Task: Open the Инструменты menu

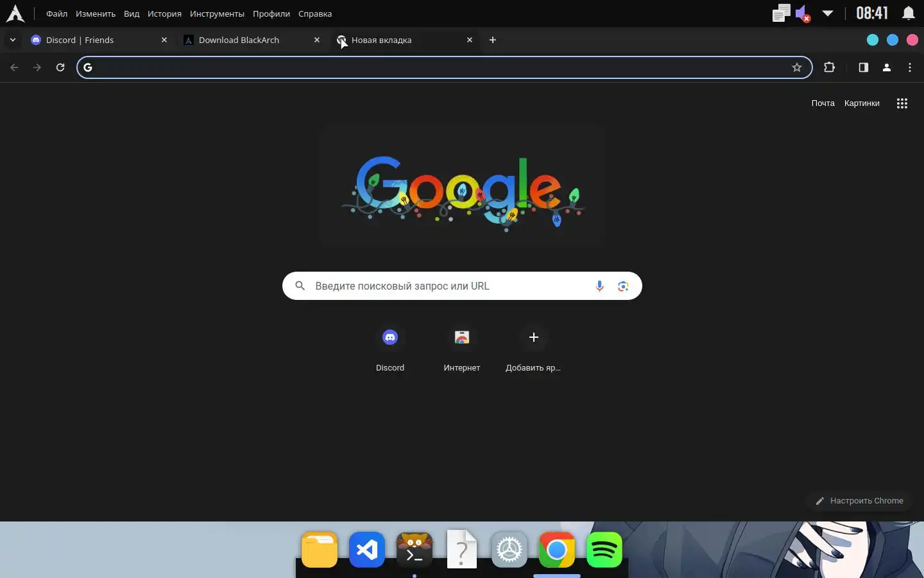Action: coord(217,13)
